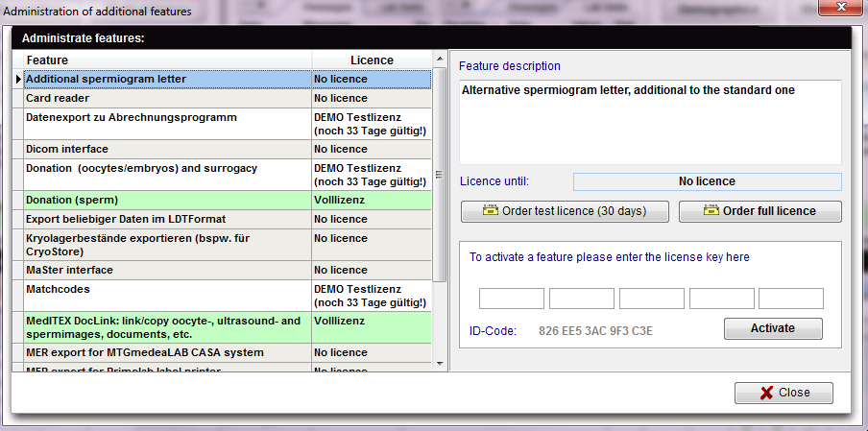Click the red X icon on Close button
This screenshot has width=868, height=431.
(x=766, y=393)
